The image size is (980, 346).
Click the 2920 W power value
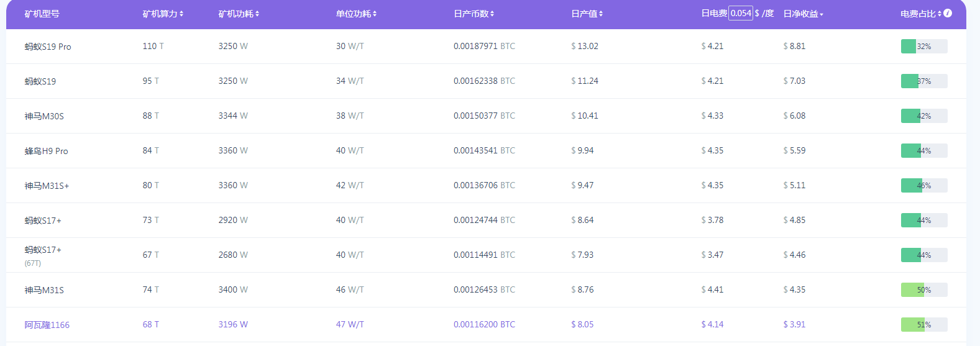pyautogui.click(x=233, y=220)
